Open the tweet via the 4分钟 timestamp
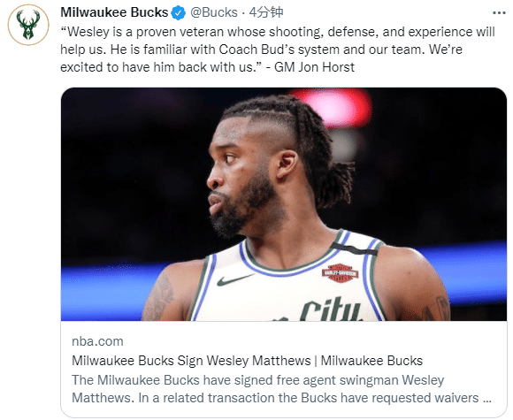The width and height of the screenshot is (513, 420). tap(266, 12)
